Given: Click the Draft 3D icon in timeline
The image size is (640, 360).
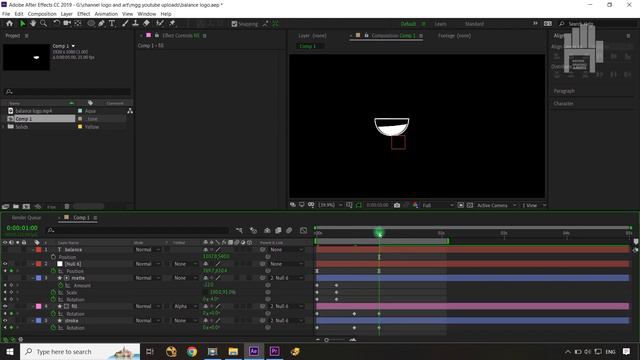Looking at the screenshot, I should pyautogui.click(x=253, y=231).
